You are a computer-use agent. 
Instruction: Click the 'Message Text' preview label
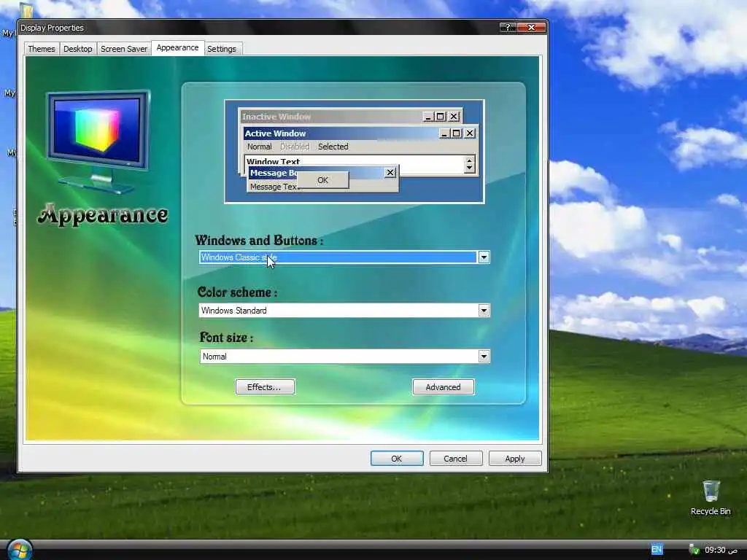[x=274, y=187]
